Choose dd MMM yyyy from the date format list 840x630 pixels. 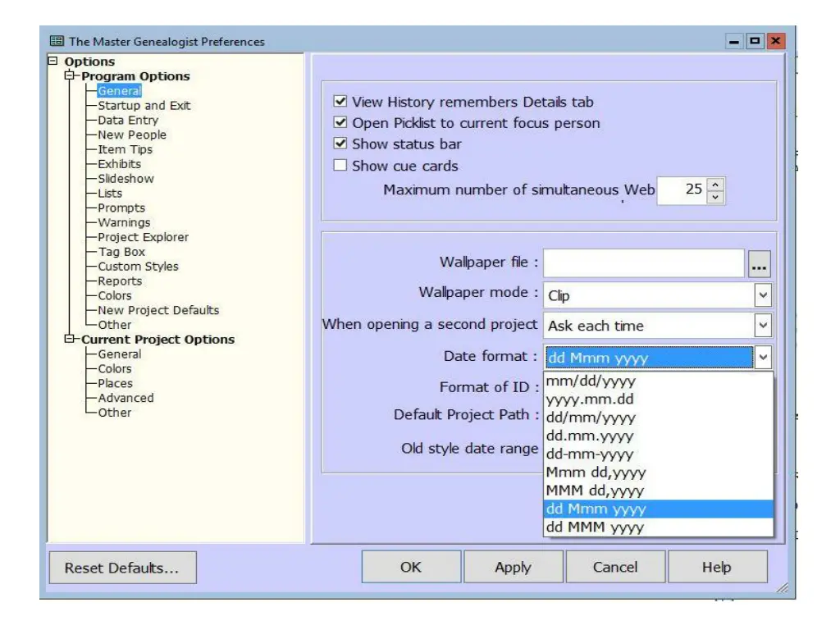pos(659,527)
